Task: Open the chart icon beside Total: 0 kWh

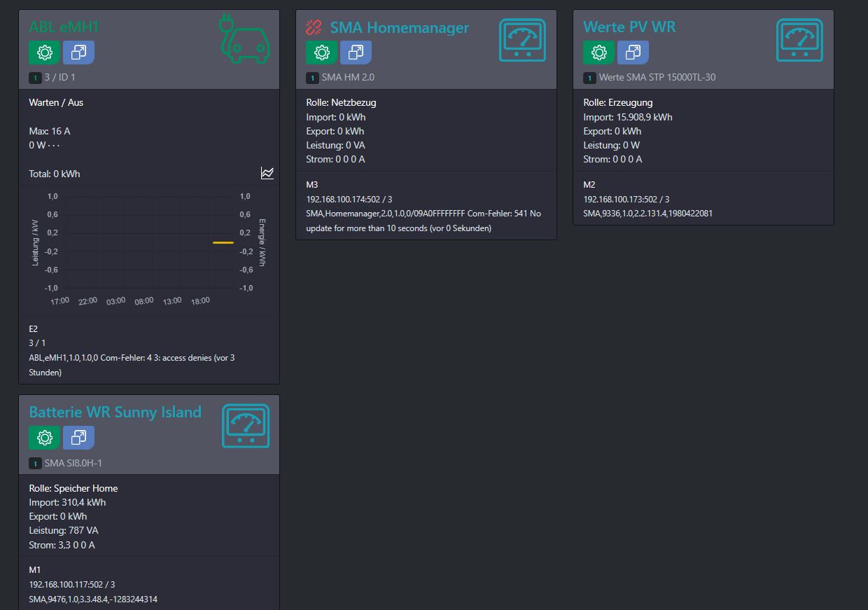Action: coord(267,173)
